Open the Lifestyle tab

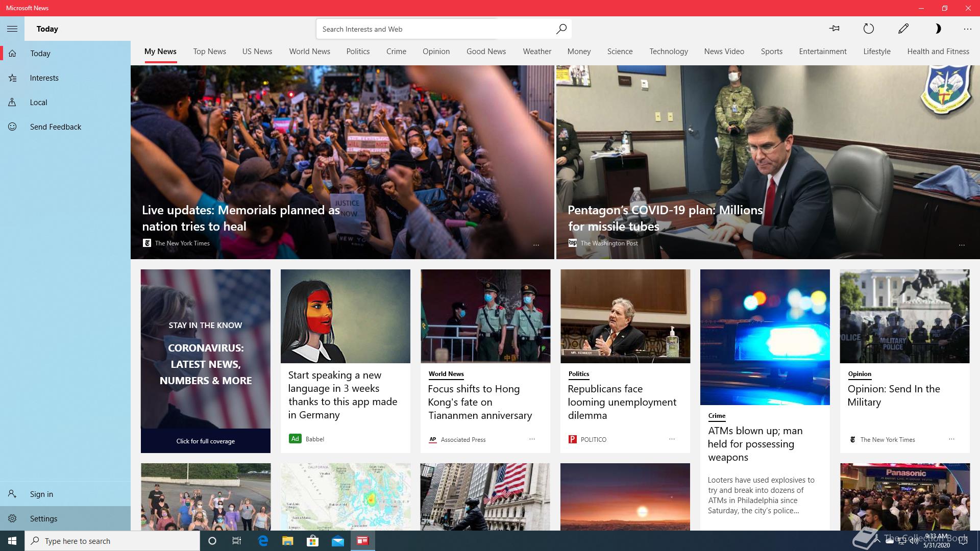coord(876,52)
